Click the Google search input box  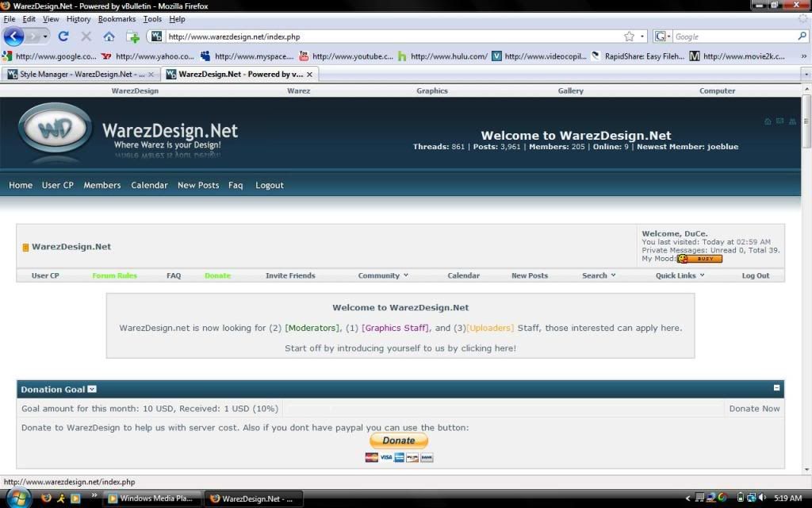[733, 37]
